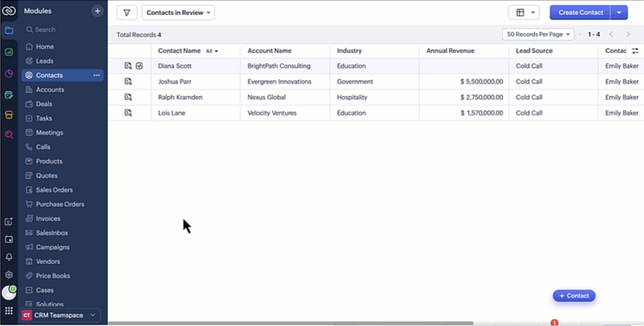Click the activity icon in Diana Scott row
The height and width of the screenshot is (326, 644).
coord(139,66)
